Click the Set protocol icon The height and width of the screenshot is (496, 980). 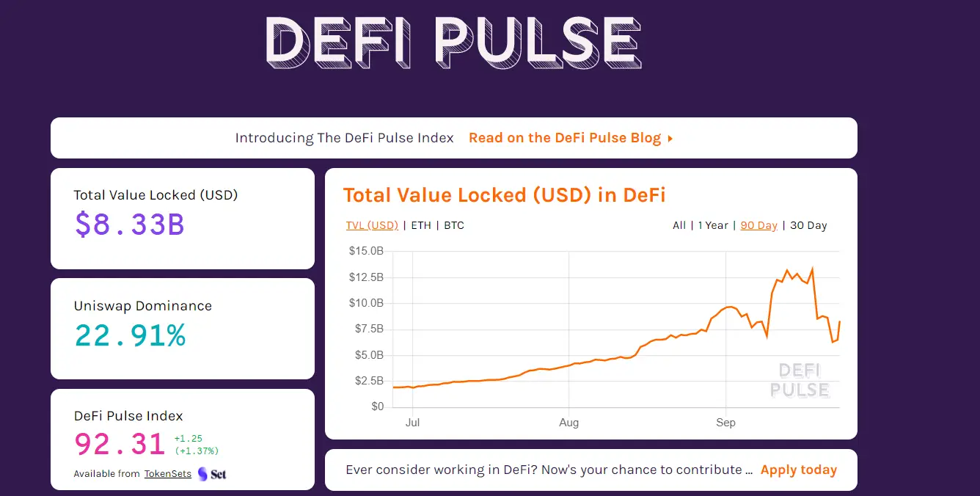(211, 473)
